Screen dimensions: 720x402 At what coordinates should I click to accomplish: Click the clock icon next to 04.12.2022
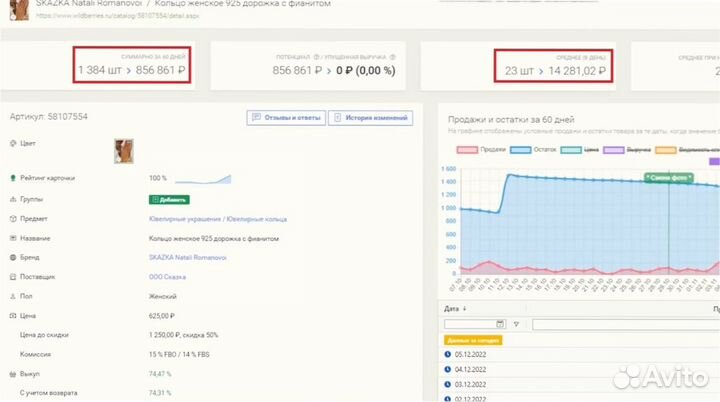[x=447, y=369]
